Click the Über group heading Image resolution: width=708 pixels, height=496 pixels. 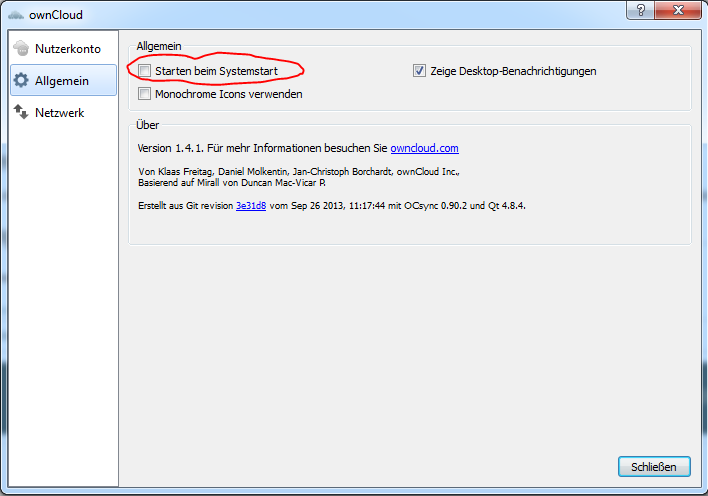[148, 125]
